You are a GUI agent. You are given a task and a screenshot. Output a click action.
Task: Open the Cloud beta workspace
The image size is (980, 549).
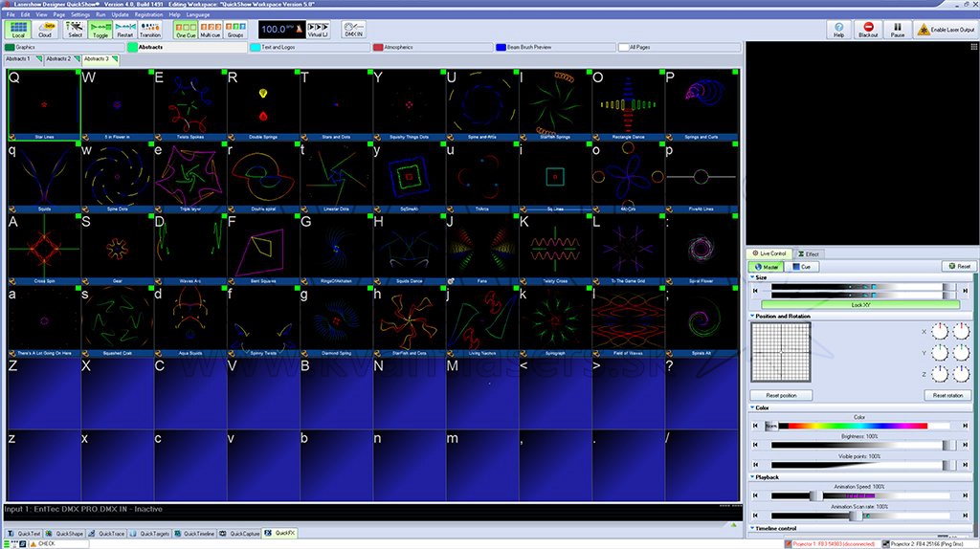tap(46, 30)
